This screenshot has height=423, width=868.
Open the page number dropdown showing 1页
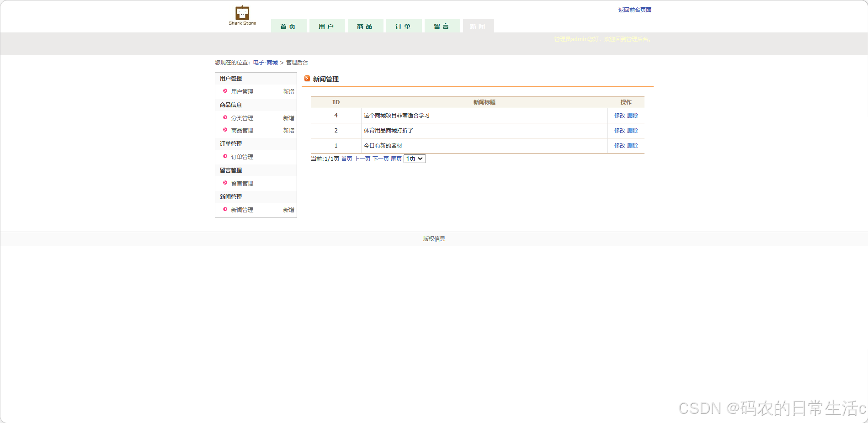(x=414, y=159)
